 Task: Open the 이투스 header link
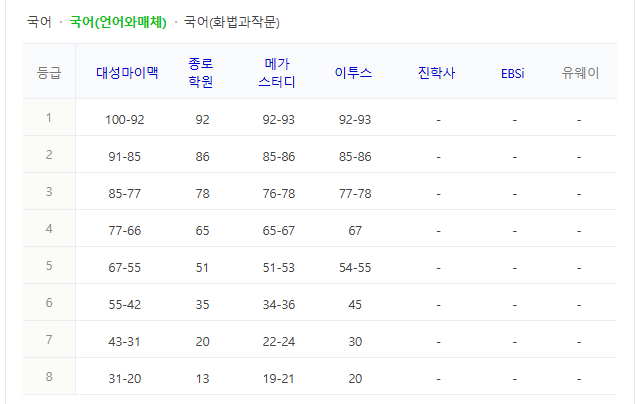tap(353, 73)
